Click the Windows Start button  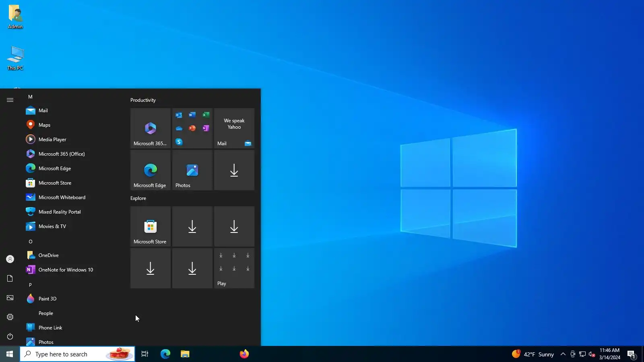pyautogui.click(x=10, y=354)
